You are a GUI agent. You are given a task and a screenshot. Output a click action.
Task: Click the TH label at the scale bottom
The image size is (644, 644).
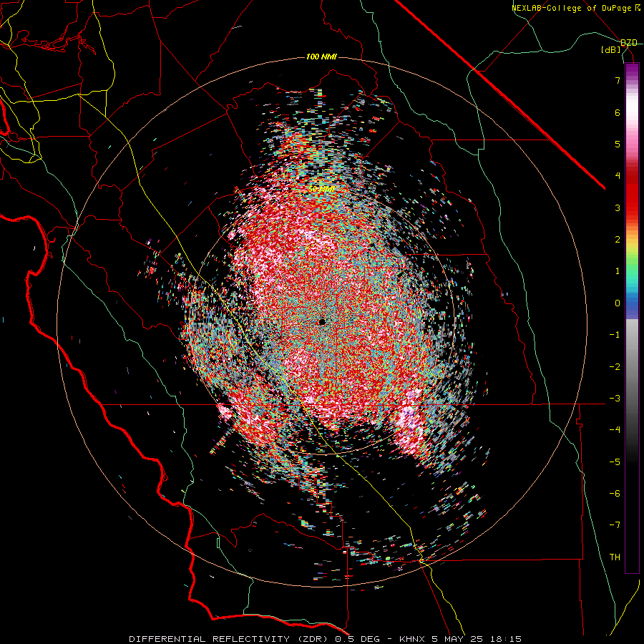[615, 557]
